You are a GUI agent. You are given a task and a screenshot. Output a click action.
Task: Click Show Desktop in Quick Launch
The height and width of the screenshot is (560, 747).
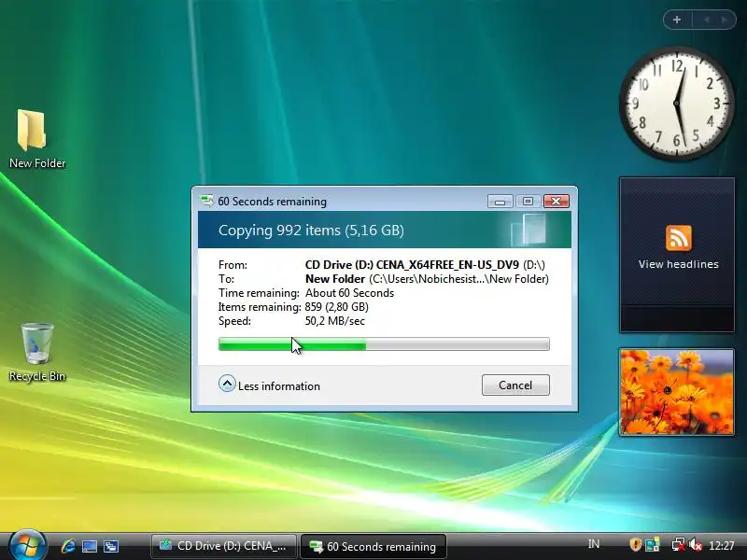(x=90, y=546)
